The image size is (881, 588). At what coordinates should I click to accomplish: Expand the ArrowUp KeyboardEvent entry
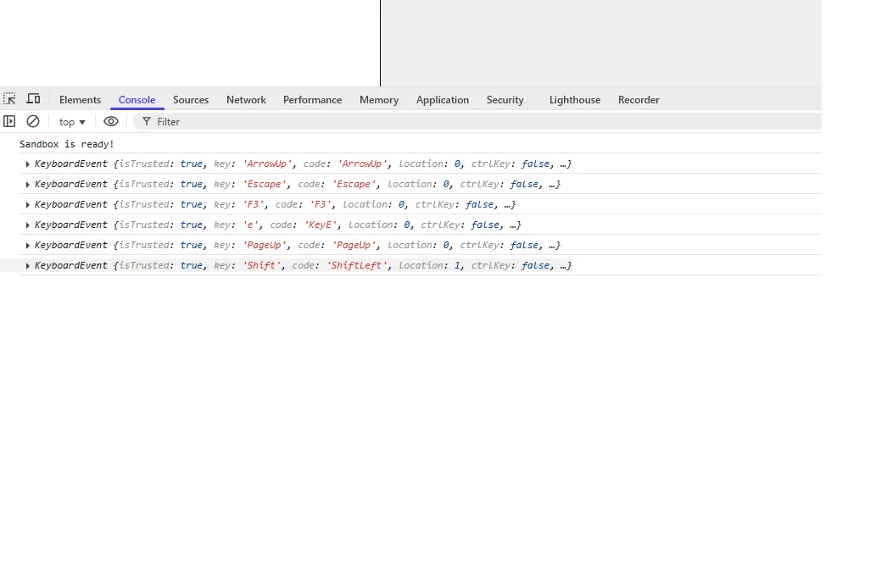[27, 164]
